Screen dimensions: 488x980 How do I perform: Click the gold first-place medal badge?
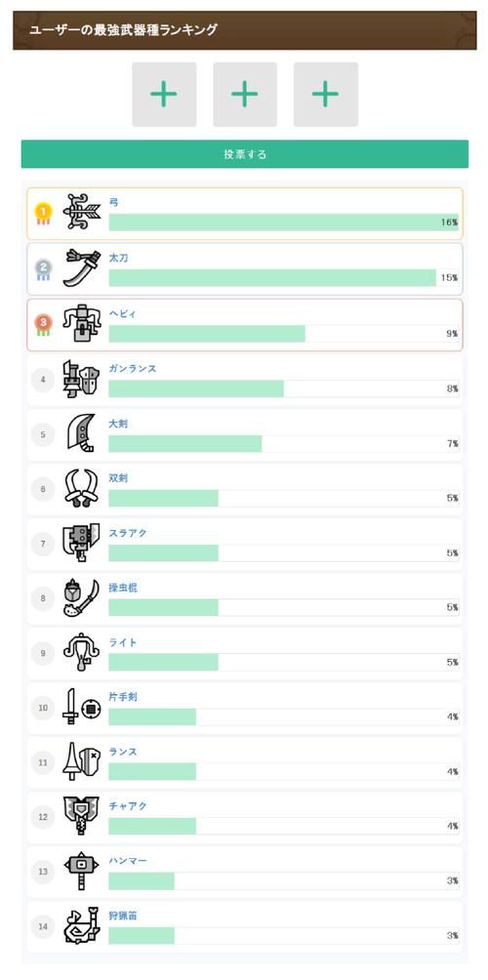tap(43, 214)
